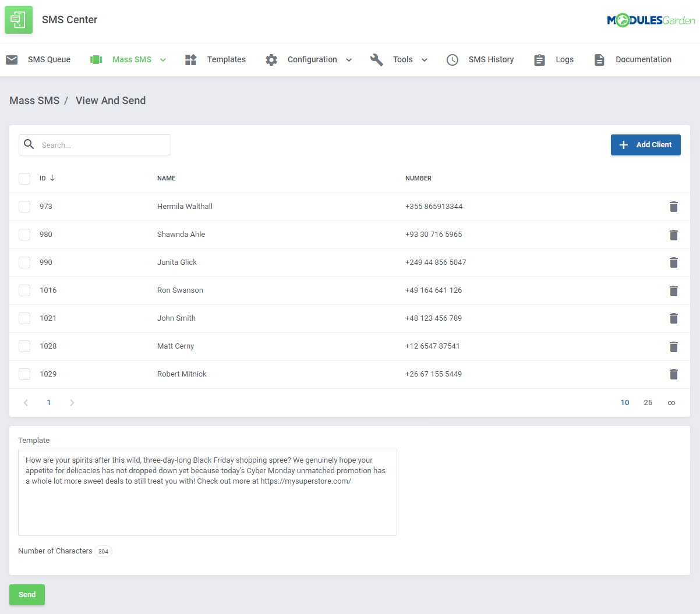Click the Configuration gear icon
The height and width of the screenshot is (614, 700).
tap(271, 59)
